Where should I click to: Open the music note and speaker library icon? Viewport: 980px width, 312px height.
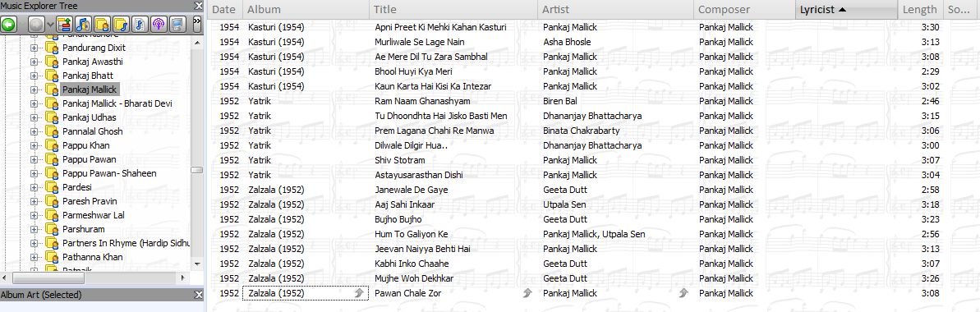(83, 25)
